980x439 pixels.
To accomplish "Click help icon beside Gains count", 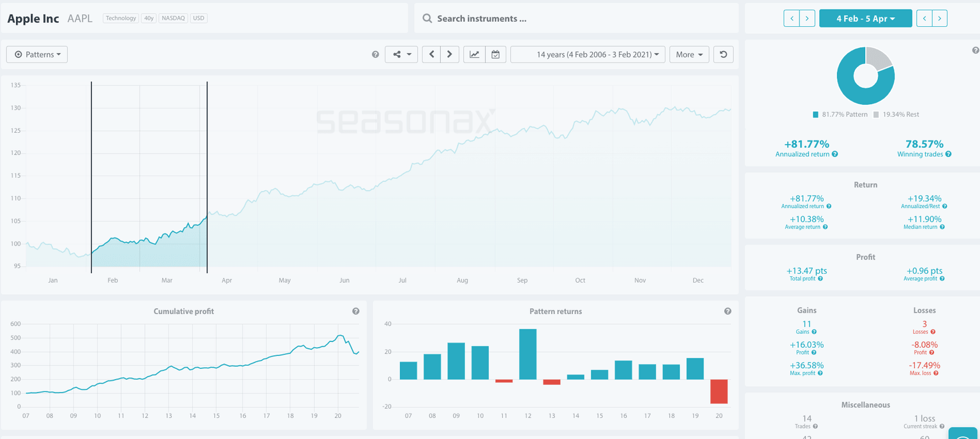I will click(814, 332).
